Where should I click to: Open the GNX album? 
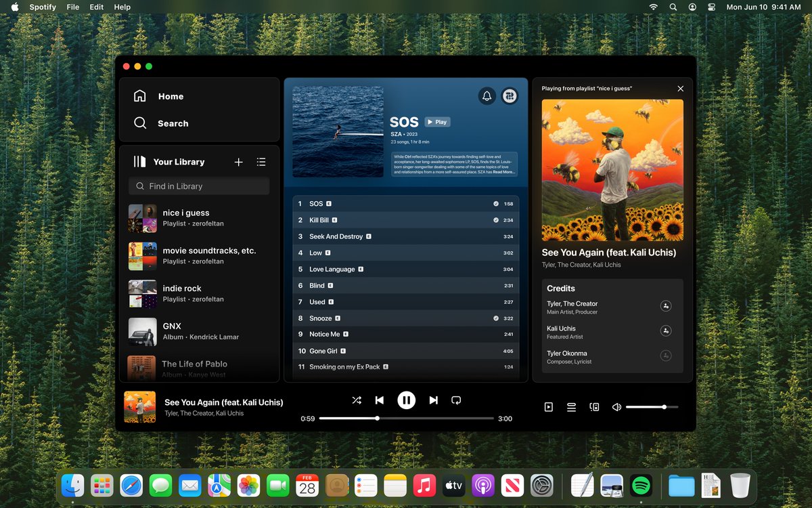point(199,331)
